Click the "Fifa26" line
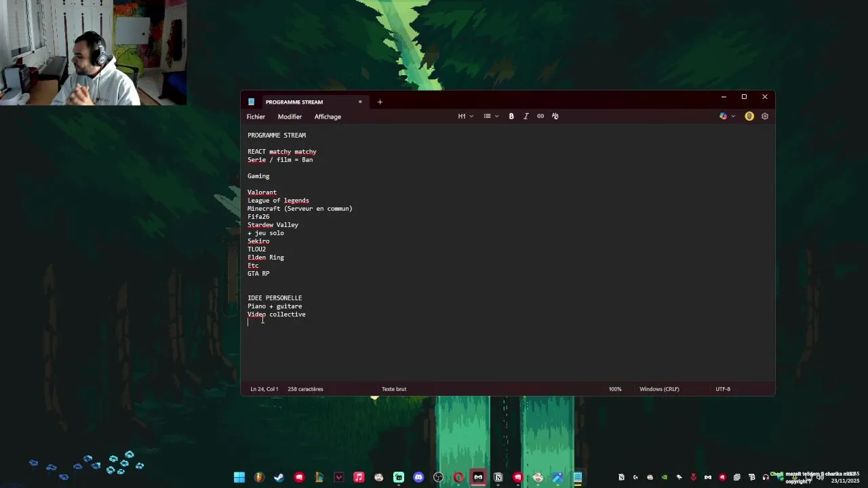The width and height of the screenshot is (868, 488). tap(258, 217)
